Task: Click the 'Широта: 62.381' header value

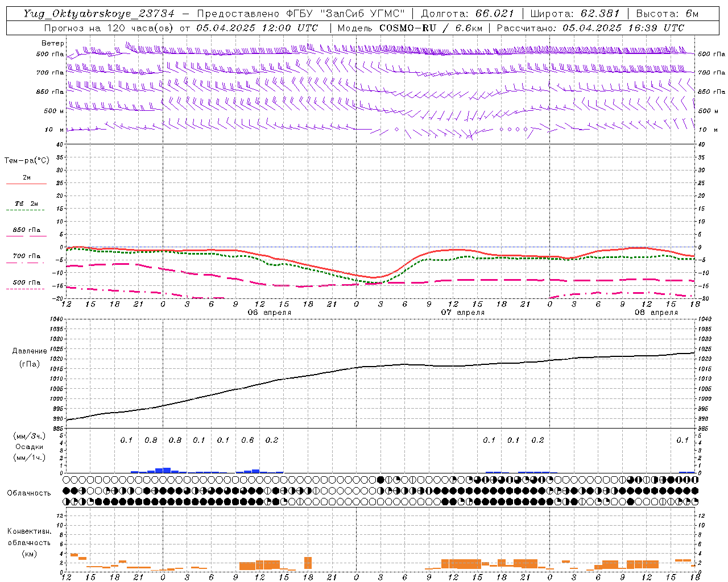Action: tap(575, 14)
